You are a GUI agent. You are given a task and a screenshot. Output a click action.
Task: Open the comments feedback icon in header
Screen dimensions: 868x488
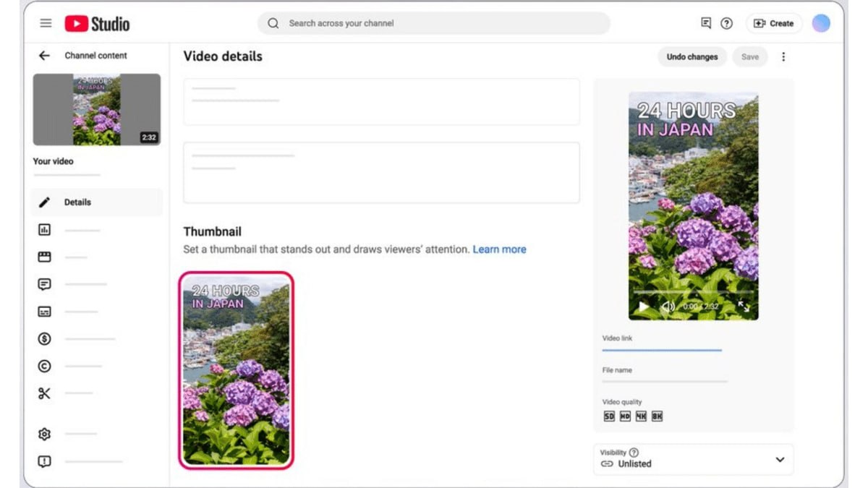706,23
